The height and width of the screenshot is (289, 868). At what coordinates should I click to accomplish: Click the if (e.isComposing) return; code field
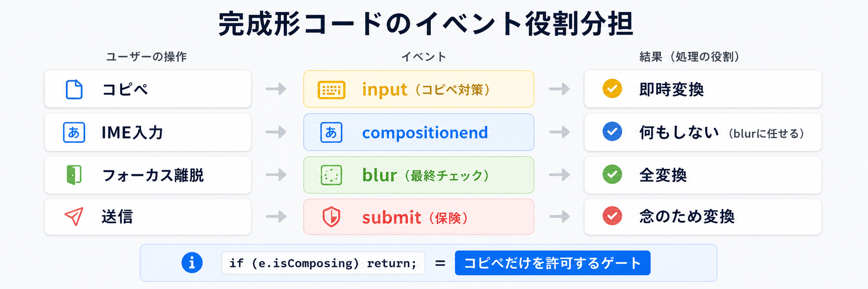coord(323,263)
